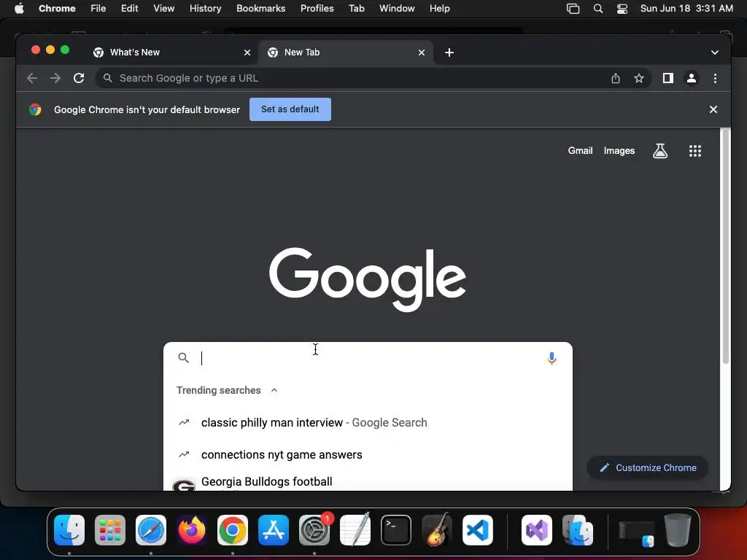Open the Chrome application menu
Viewport: 747px width, 560px height.
pyautogui.click(x=57, y=9)
